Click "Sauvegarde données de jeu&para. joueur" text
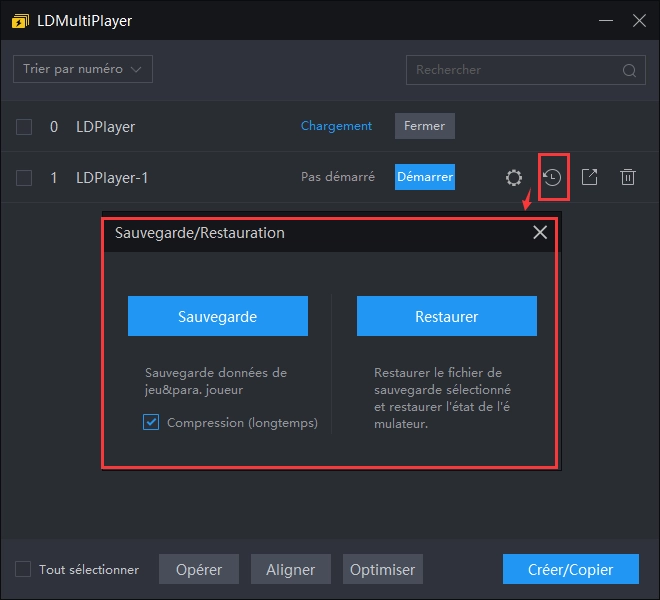This screenshot has height=600, width=660. point(216,381)
